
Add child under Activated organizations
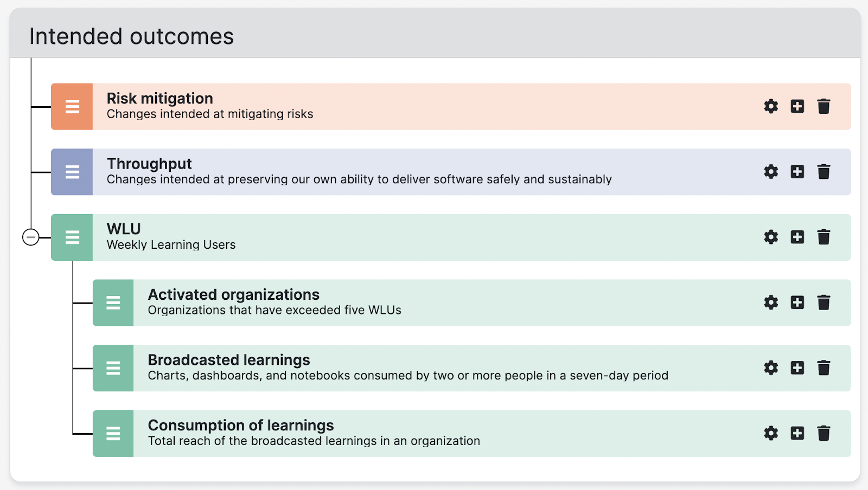(797, 302)
